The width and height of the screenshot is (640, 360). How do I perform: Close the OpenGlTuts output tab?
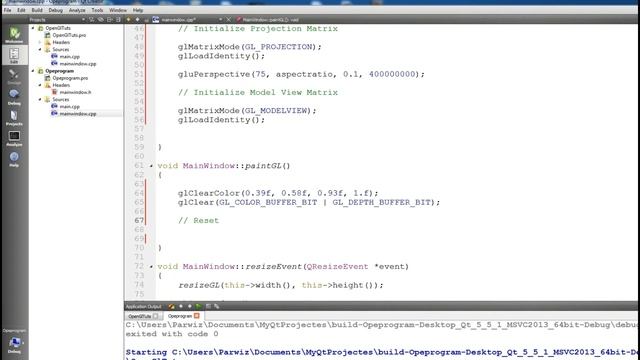(156, 316)
